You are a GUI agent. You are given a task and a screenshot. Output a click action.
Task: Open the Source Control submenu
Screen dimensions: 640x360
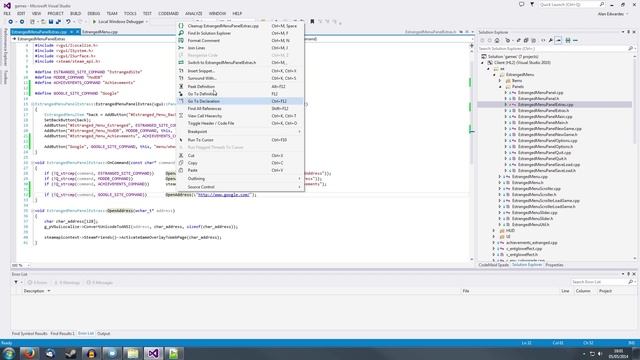point(240,187)
